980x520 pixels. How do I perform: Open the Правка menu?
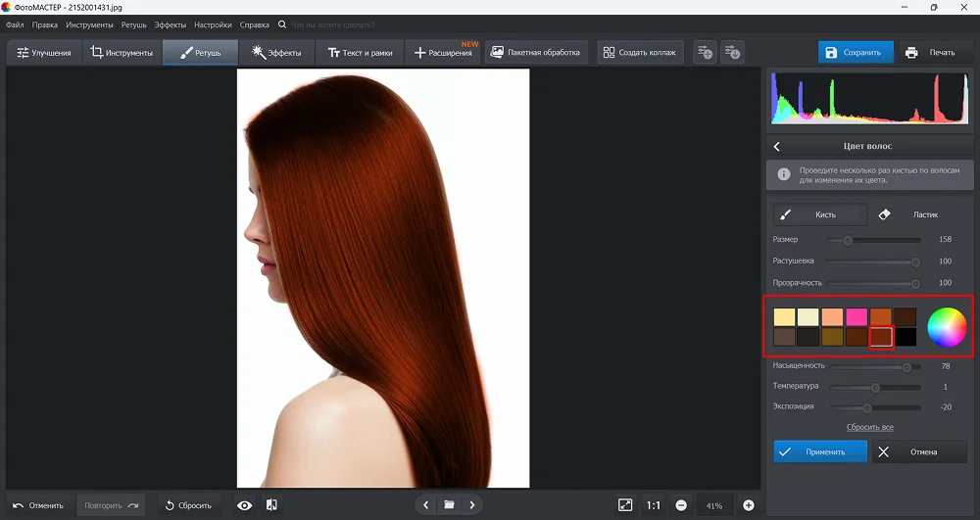tap(44, 24)
